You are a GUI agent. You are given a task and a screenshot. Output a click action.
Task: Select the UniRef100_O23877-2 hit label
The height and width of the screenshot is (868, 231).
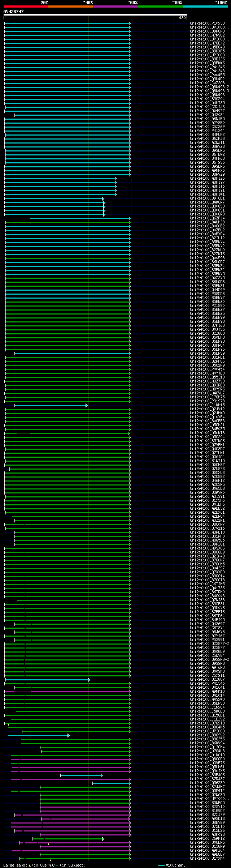[x=209, y=644]
